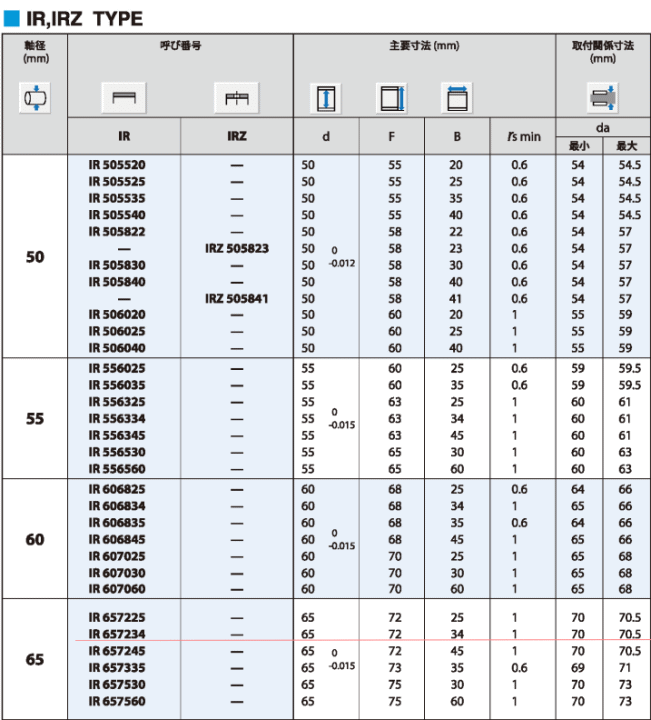
Task: Click the -0.012 tolerance value
Action: click(x=342, y=263)
